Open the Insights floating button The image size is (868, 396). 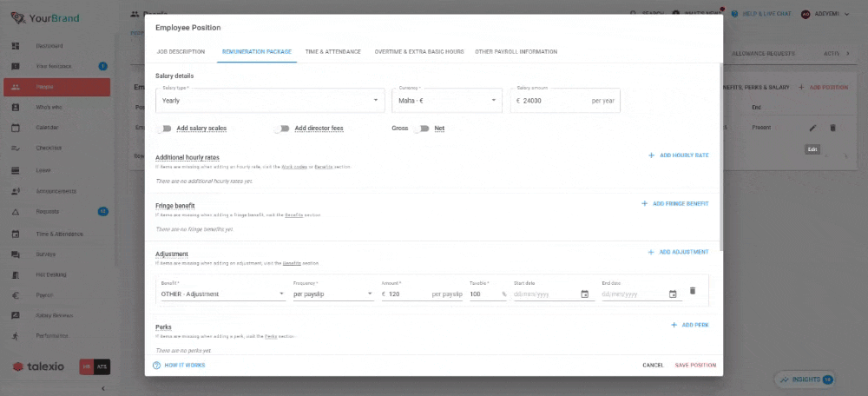[x=805, y=379]
